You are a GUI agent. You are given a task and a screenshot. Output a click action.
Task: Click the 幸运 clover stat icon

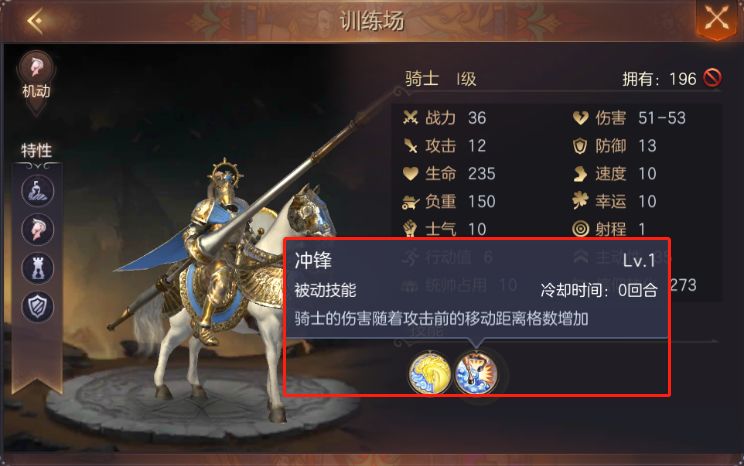(x=580, y=201)
